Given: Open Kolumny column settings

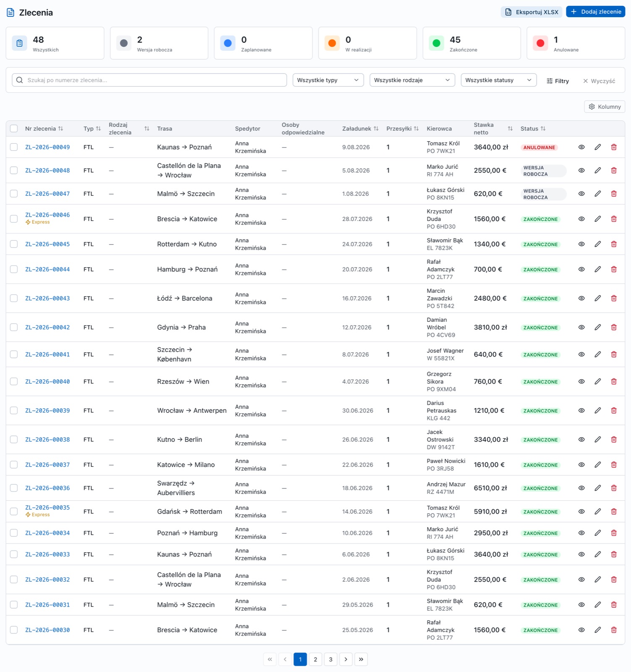Looking at the screenshot, I should coord(605,107).
